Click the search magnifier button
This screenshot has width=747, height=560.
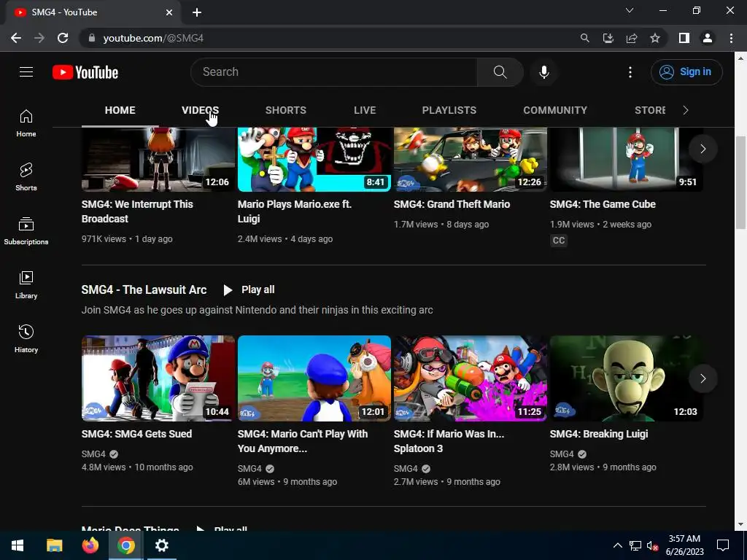tap(500, 72)
